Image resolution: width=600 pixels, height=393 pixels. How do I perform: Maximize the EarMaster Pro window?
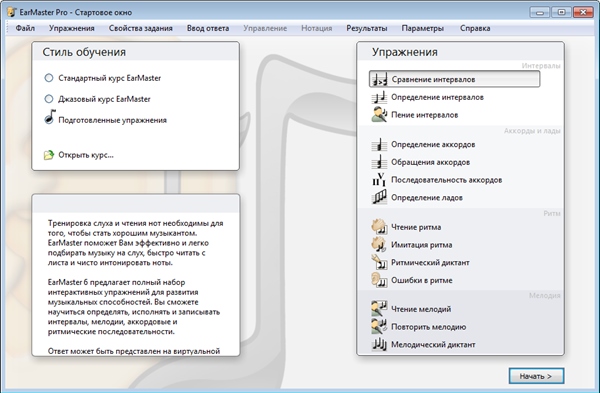[561, 12]
